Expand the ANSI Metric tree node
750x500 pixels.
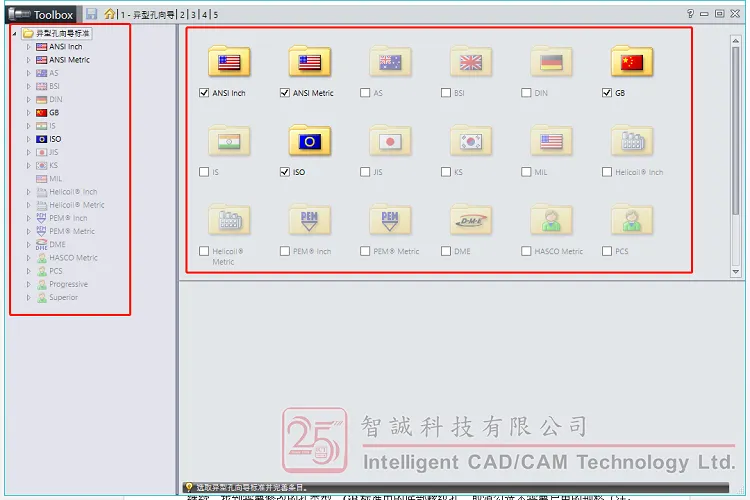point(28,60)
